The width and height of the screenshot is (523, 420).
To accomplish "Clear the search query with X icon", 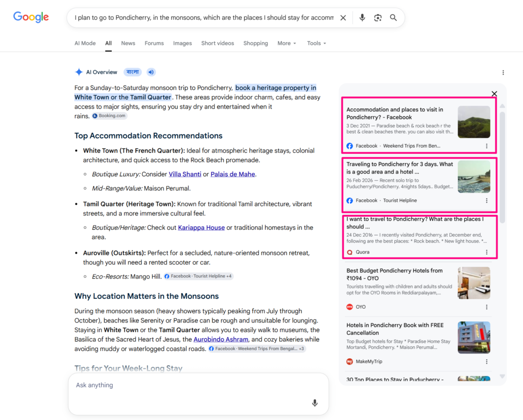I will coord(343,18).
